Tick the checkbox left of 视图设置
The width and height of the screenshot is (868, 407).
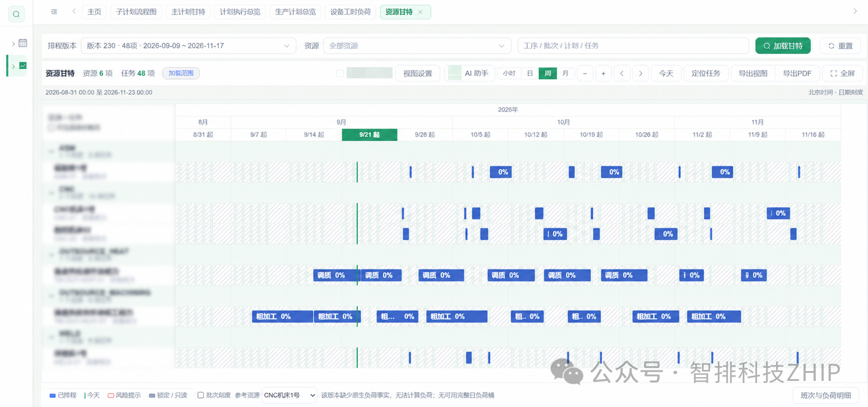coord(340,73)
